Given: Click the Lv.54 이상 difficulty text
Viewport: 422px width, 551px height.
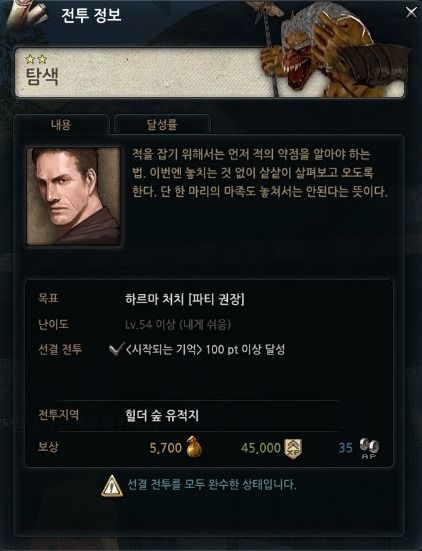Looking at the screenshot, I should coord(178,324).
